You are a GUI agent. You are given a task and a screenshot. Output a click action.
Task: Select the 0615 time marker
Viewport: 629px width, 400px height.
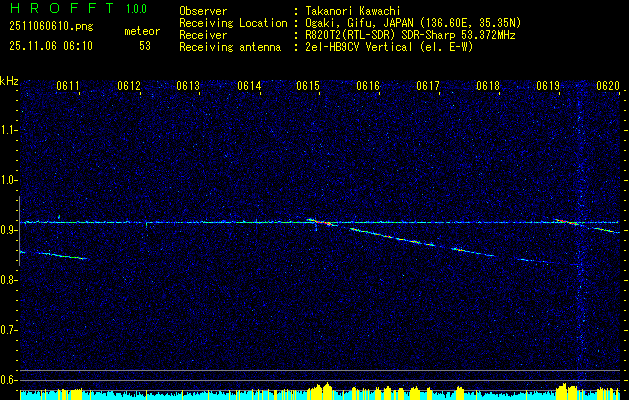tap(308, 87)
